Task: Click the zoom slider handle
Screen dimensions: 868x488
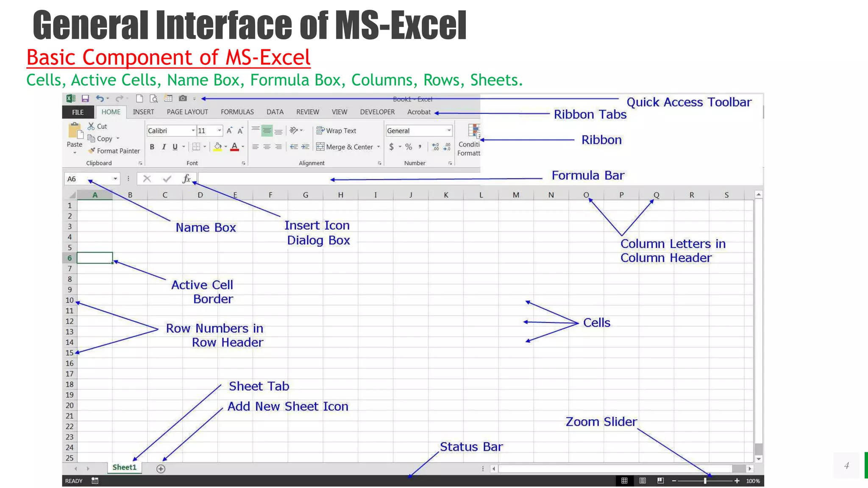Action: (705, 481)
